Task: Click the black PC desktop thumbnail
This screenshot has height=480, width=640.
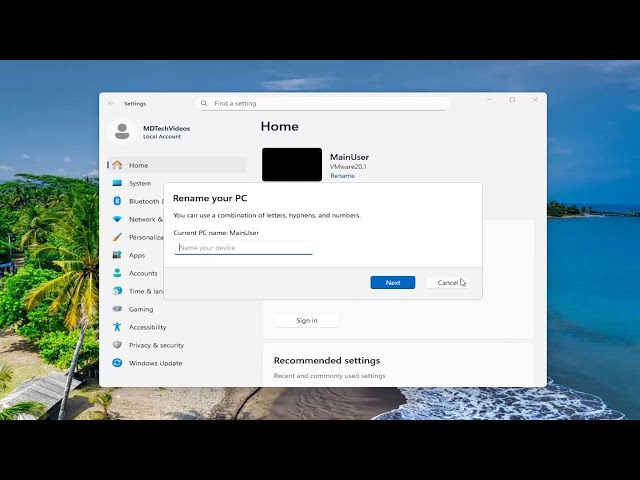Action: [292, 164]
